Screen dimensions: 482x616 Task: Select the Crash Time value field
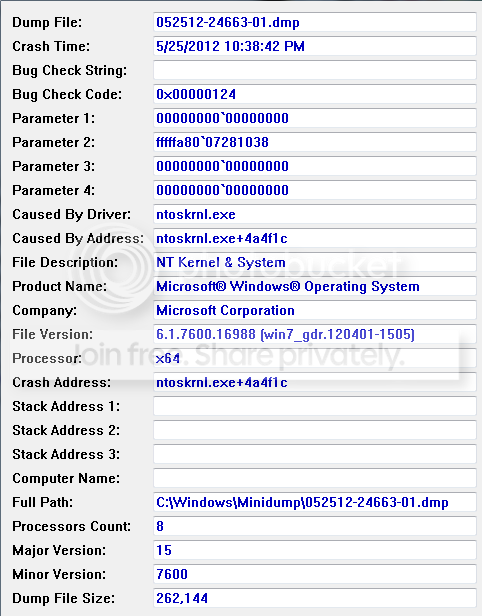315,46
